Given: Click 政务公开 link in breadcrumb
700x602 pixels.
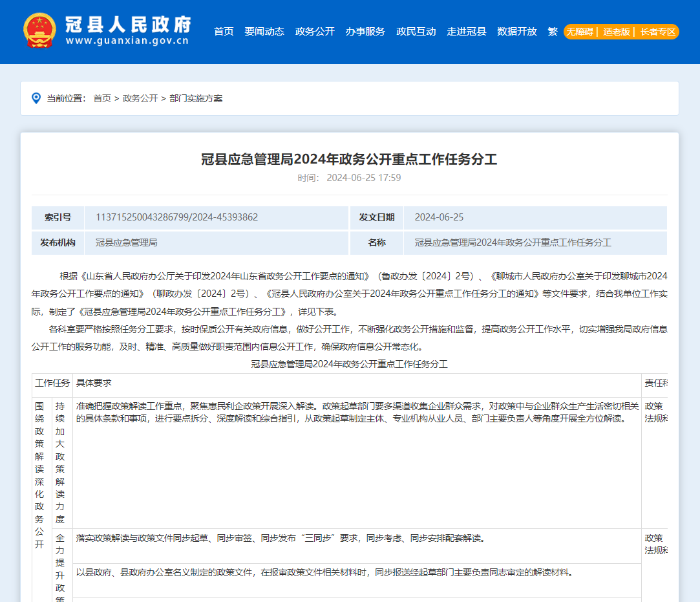Looking at the screenshot, I should pyautogui.click(x=140, y=98).
